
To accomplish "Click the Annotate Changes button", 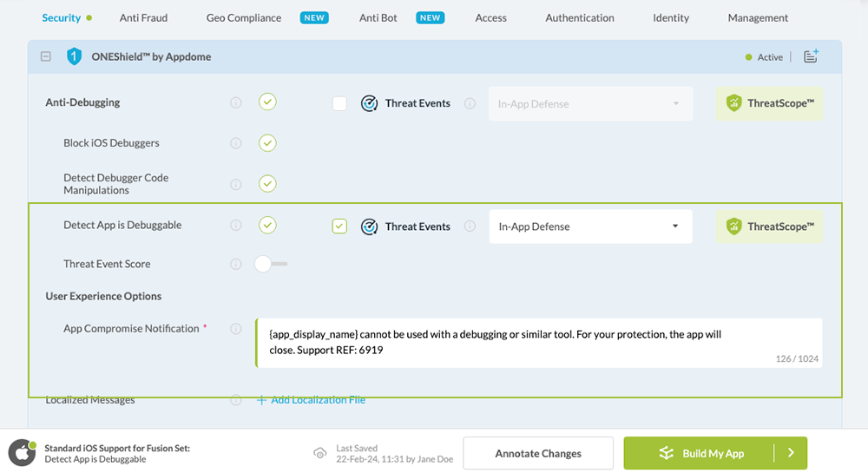I will pos(538,453).
